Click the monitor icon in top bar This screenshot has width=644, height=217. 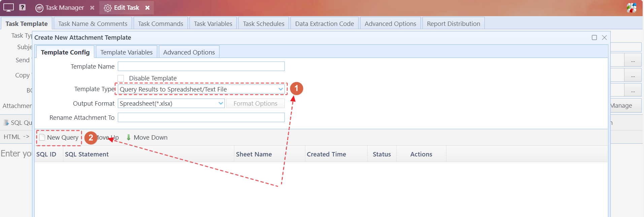point(8,7)
